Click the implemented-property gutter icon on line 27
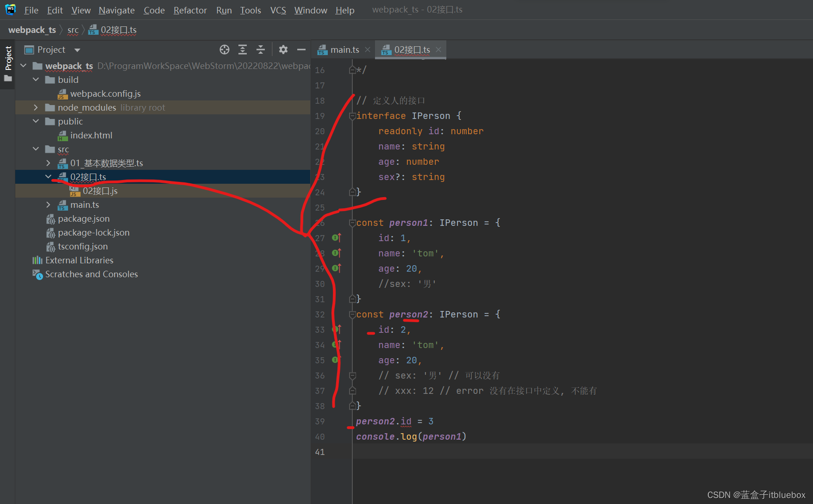813x504 pixels. pyautogui.click(x=337, y=237)
